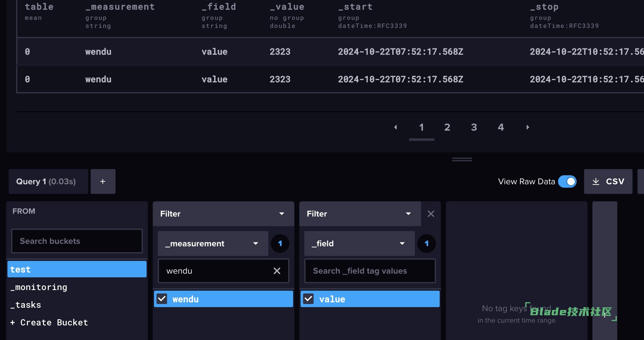Go to previous page of results

tap(396, 127)
